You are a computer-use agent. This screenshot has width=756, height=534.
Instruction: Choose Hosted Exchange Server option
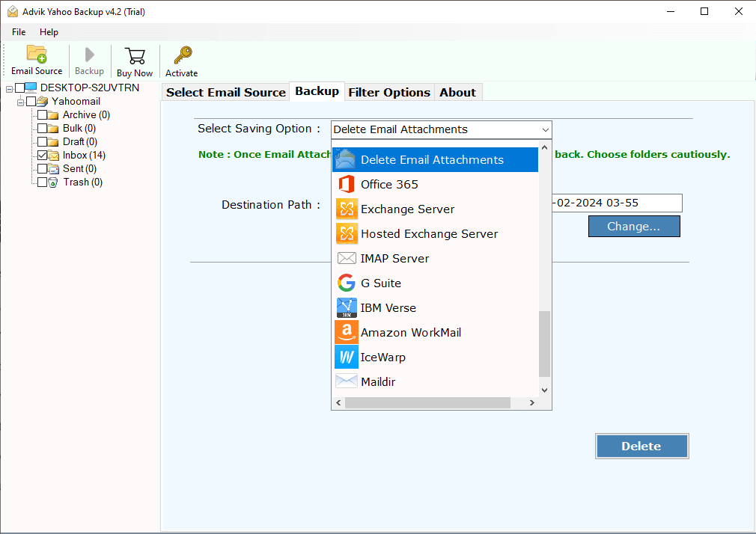pos(435,234)
